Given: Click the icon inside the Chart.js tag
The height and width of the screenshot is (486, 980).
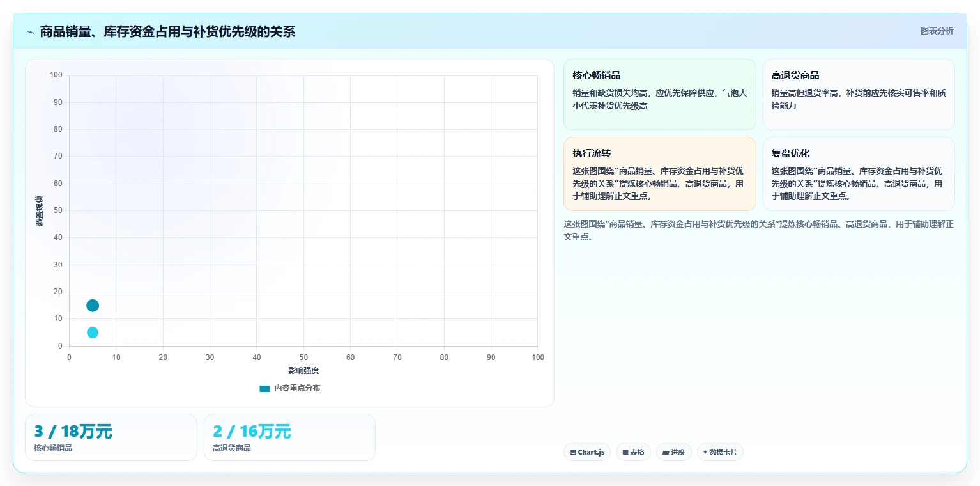Looking at the screenshot, I should (x=573, y=453).
